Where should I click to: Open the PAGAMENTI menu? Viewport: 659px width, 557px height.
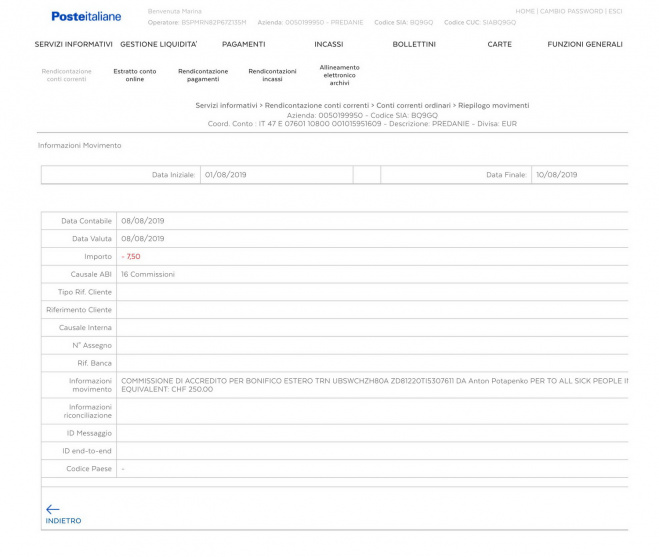point(244,44)
